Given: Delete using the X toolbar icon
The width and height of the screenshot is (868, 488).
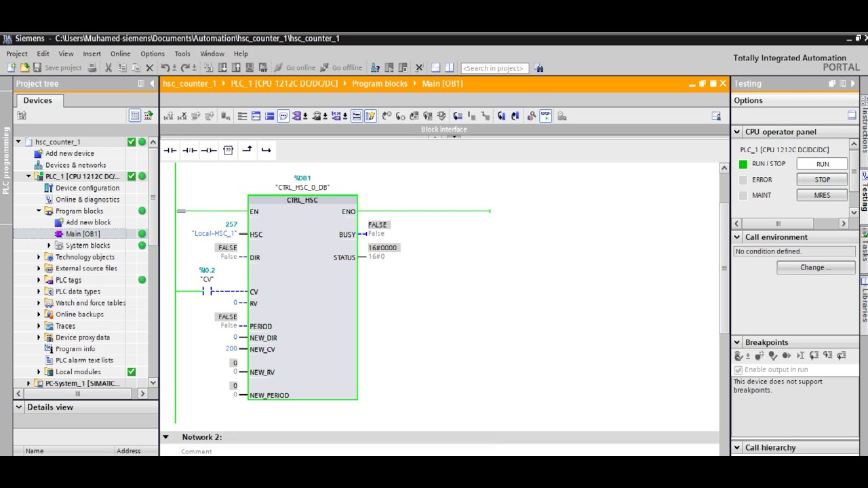Looking at the screenshot, I should (150, 68).
